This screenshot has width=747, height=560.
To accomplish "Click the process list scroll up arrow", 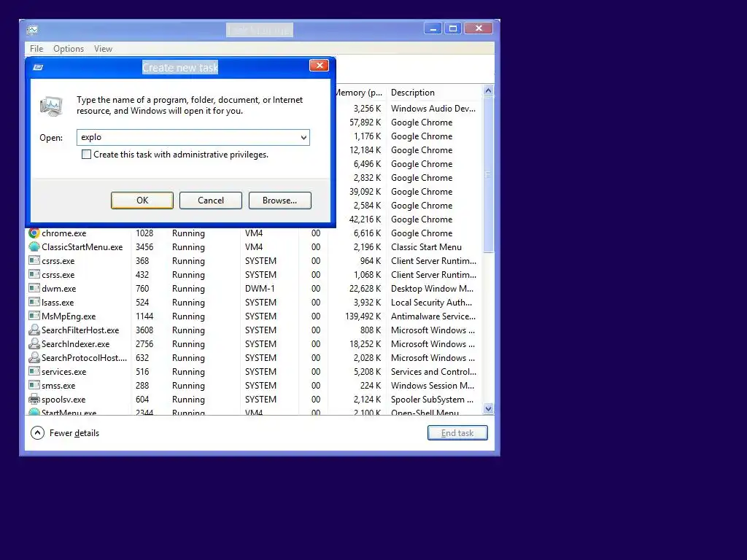I will [x=488, y=90].
